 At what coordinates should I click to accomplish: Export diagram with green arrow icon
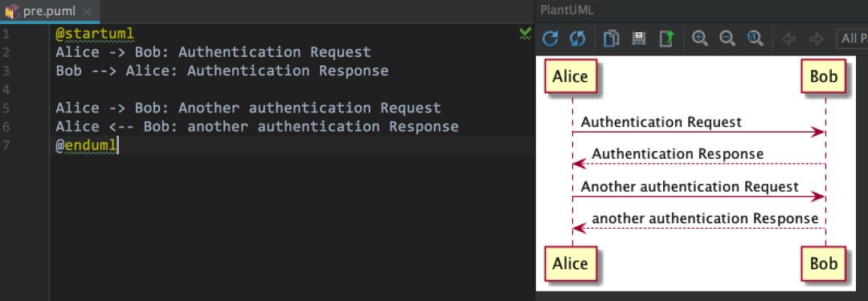point(667,39)
